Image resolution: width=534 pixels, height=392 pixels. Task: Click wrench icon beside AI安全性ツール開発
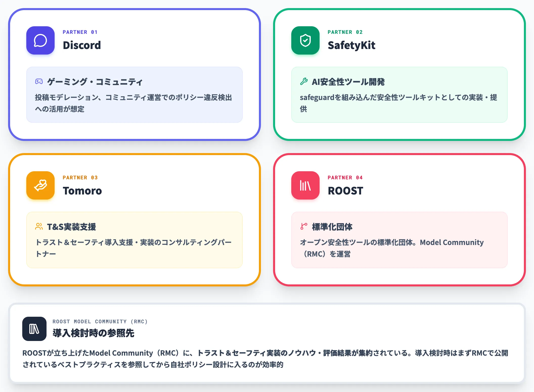[304, 81]
